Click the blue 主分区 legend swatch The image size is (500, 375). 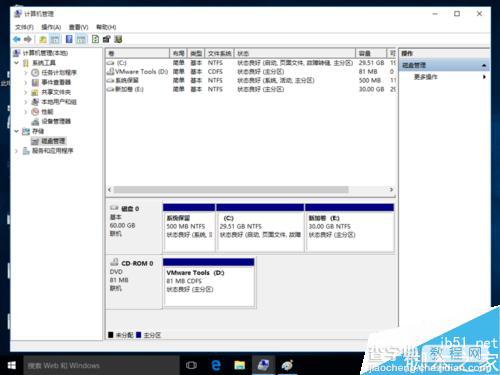[x=139, y=335]
